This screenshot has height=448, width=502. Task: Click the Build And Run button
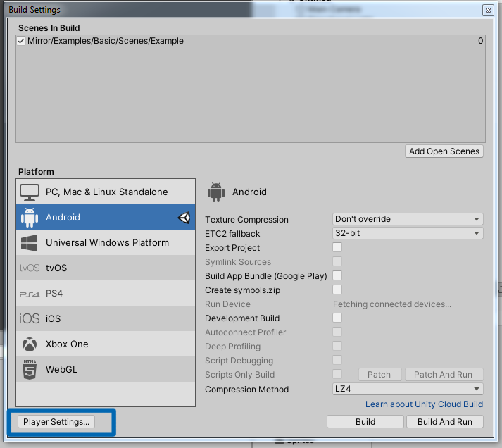tap(445, 422)
